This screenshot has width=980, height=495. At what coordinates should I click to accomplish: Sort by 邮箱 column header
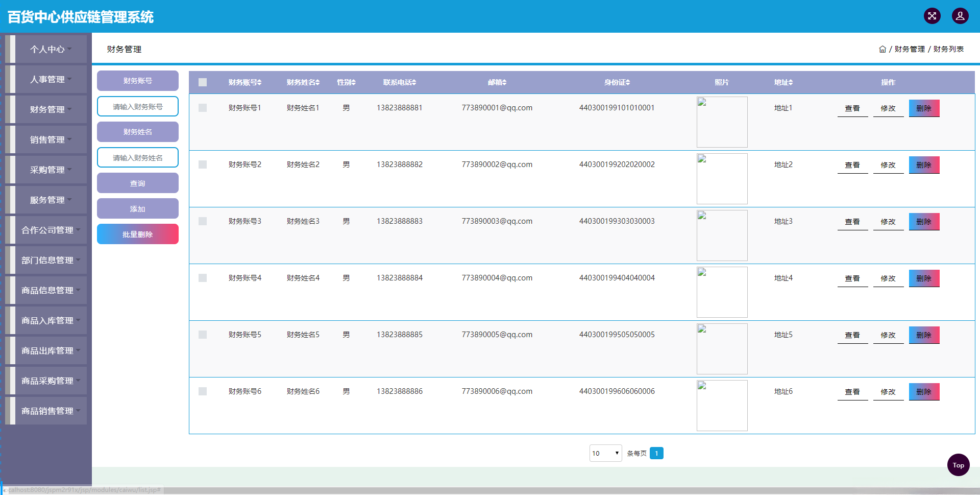click(x=497, y=82)
